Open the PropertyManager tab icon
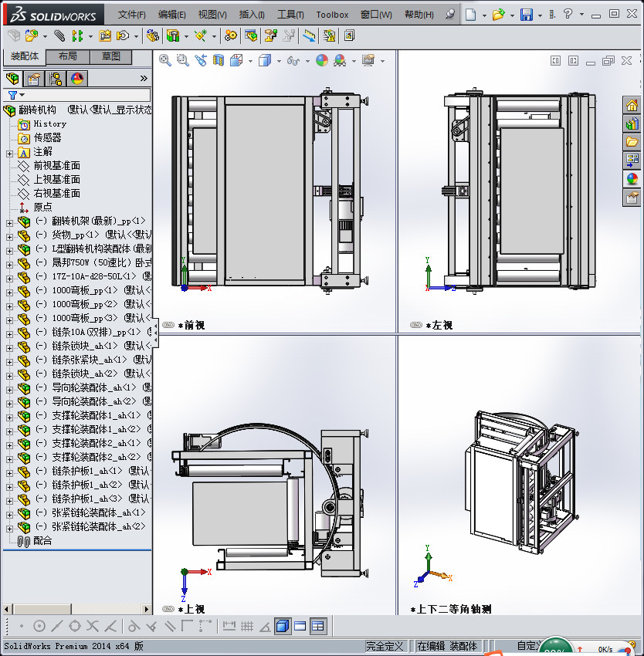644x656 pixels. click(x=33, y=79)
